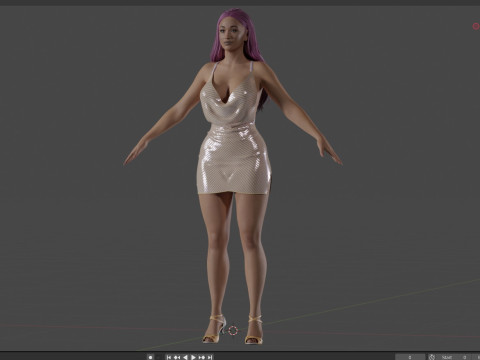The height and width of the screenshot is (360, 480).
Task: Jump to the timeline start frame
Action: (x=169, y=357)
